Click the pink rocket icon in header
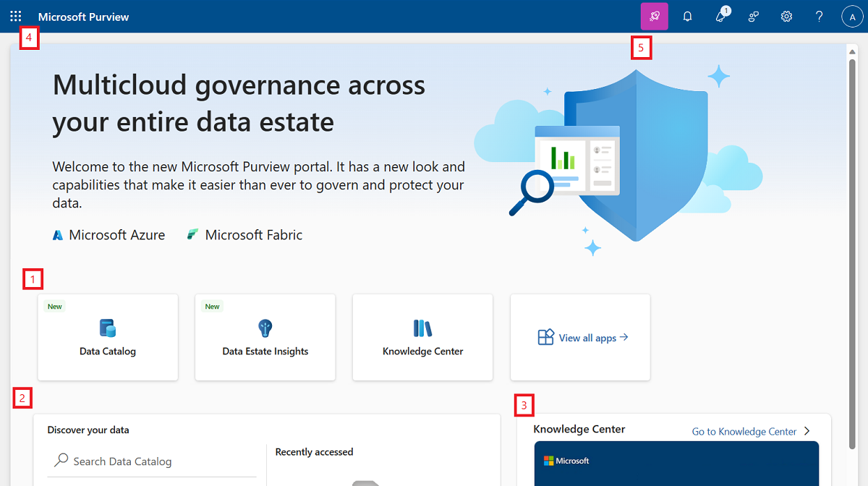This screenshot has height=486, width=868. point(654,16)
